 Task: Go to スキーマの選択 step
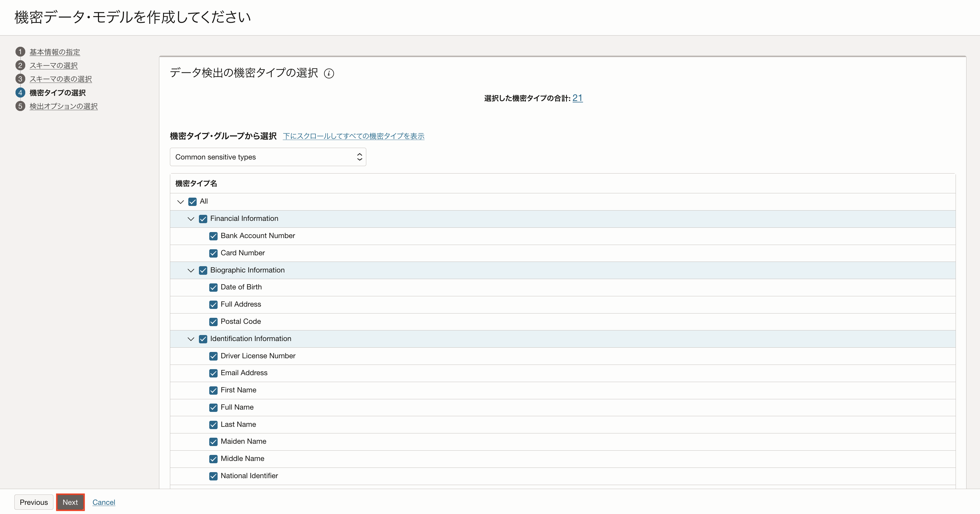click(x=54, y=65)
